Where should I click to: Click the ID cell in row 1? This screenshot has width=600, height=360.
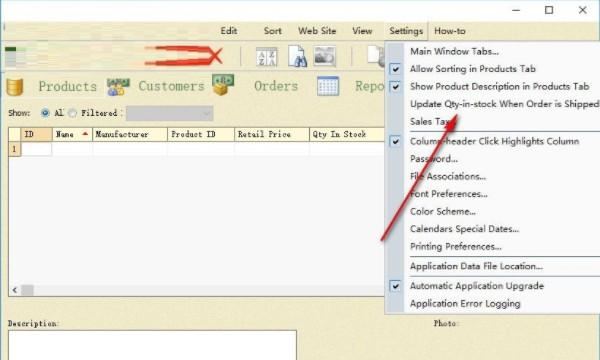click(36, 149)
